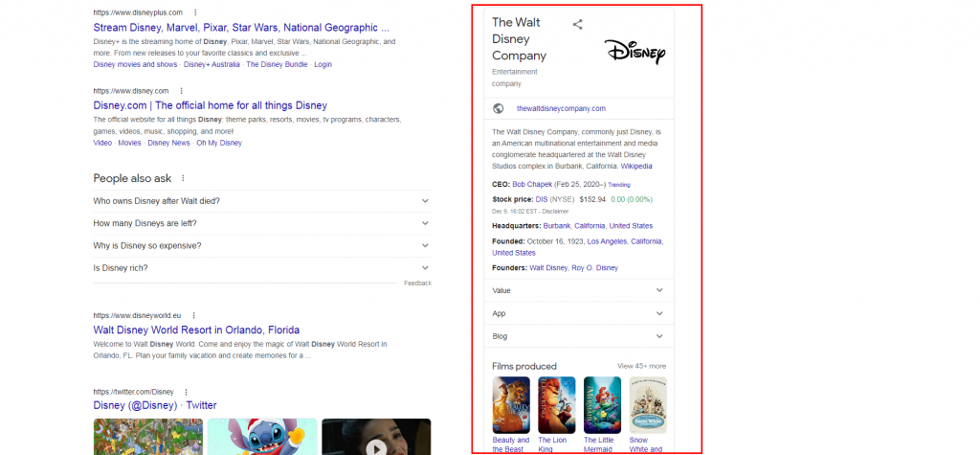Click the Video sitelink under Disney.com
This screenshot has height=455, width=980.
[x=102, y=143]
